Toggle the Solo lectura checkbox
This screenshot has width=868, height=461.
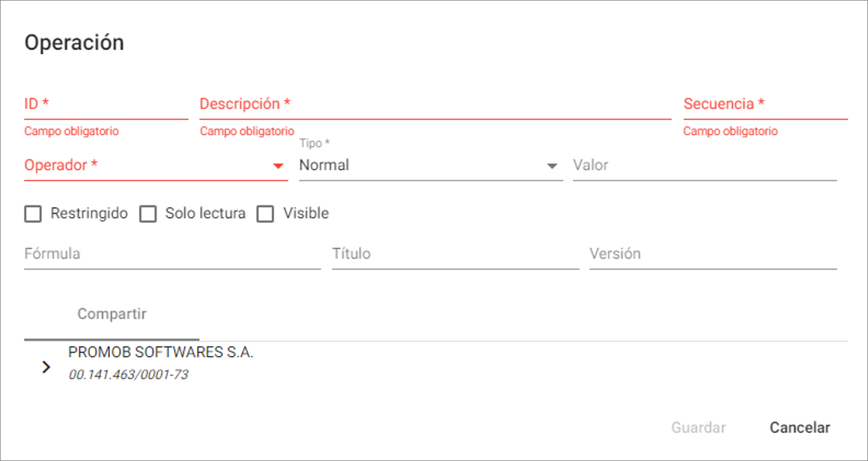pyautogui.click(x=148, y=214)
